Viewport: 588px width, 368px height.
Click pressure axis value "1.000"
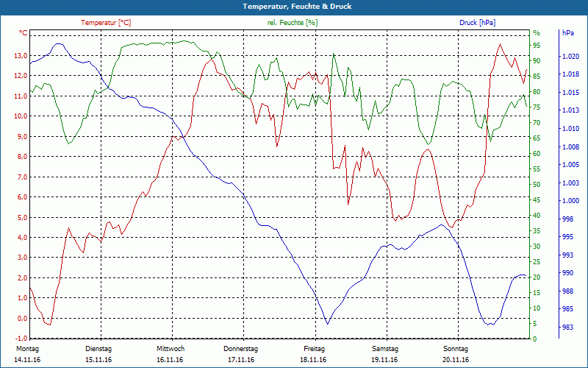(x=571, y=201)
